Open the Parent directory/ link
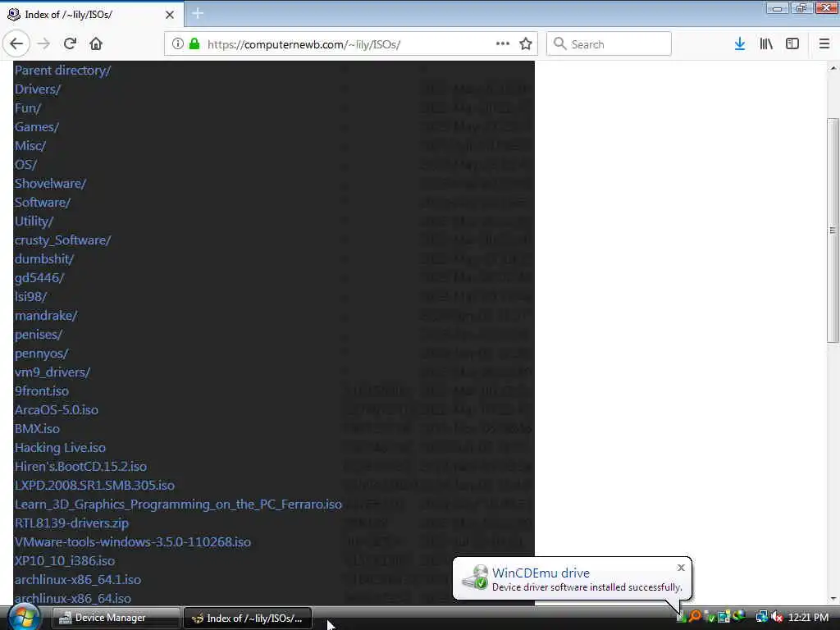 (62, 71)
